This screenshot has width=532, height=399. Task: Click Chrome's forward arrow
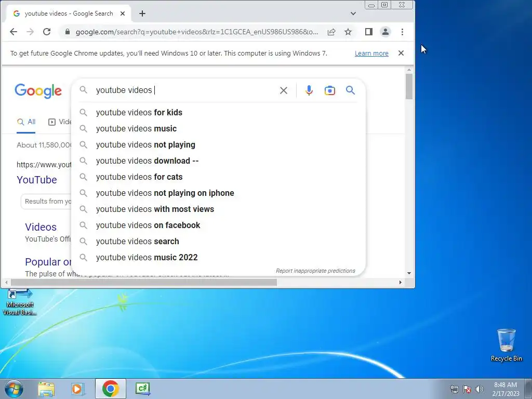(30, 32)
